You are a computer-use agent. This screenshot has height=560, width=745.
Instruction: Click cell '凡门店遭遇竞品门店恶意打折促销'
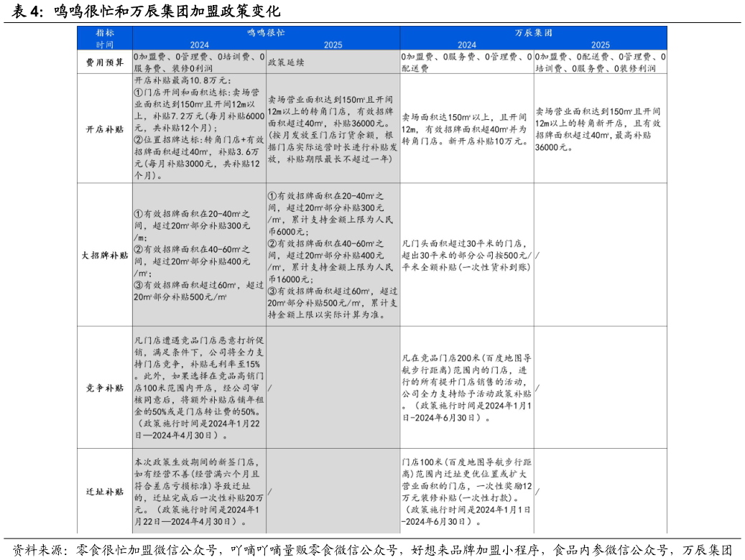click(199, 388)
